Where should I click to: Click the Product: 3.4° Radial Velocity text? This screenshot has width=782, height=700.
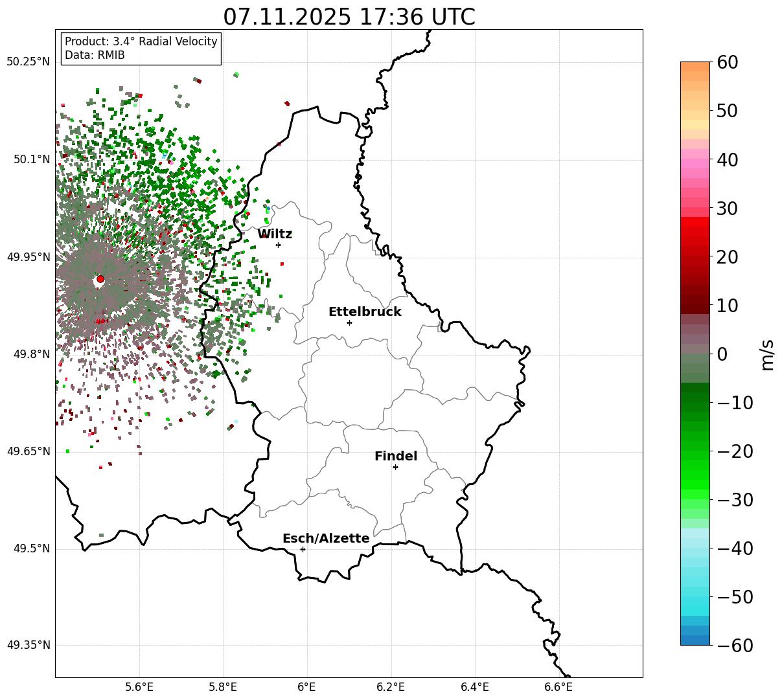click(x=141, y=41)
